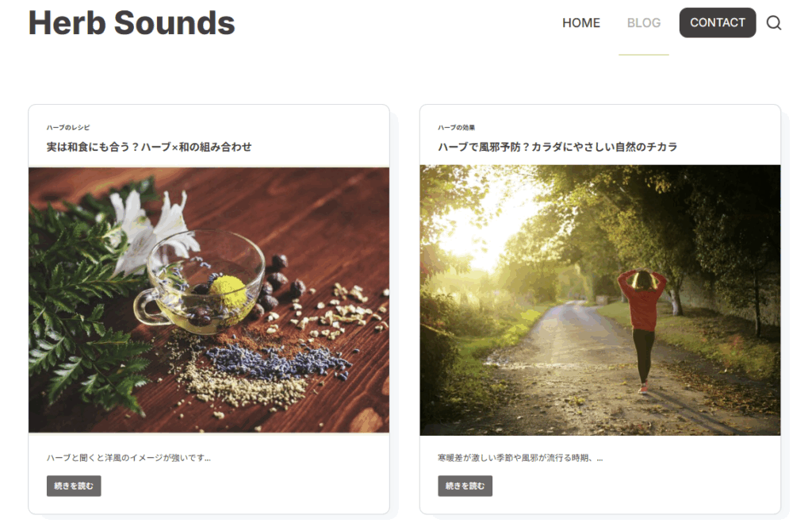812x523 pixels.
Task: Click the 続きを読む button on recipe post
Action: point(74,486)
